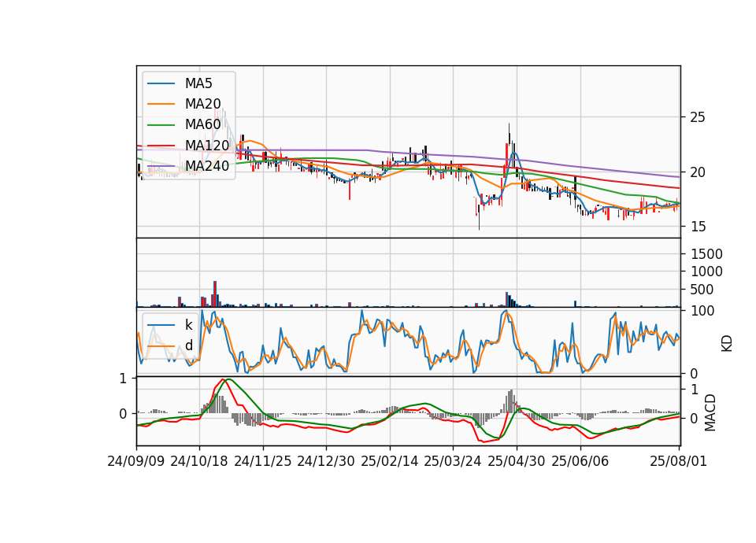Viewport: 756px width, 543px height.
Task: Click the KD axis value 100
Action: (x=702, y=311)
